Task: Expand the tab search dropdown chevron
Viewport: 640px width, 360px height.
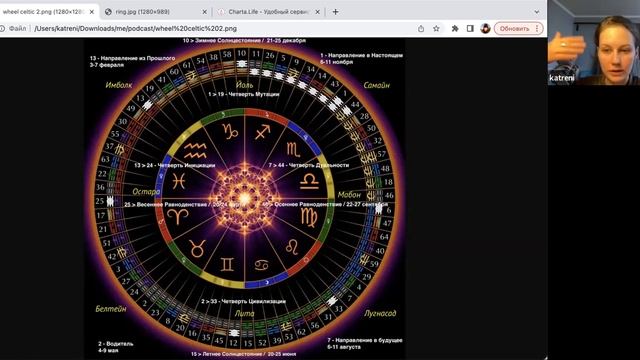Action: [537, 12]
